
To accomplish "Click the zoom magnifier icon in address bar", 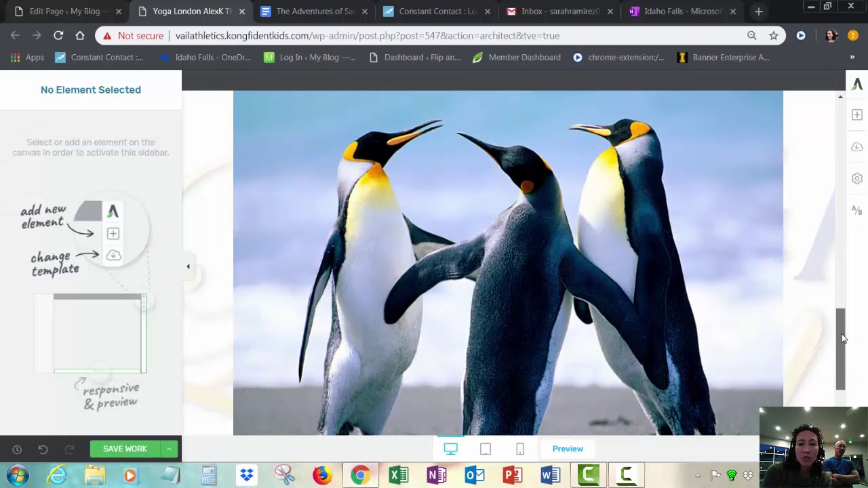I will tap(752, 35).
